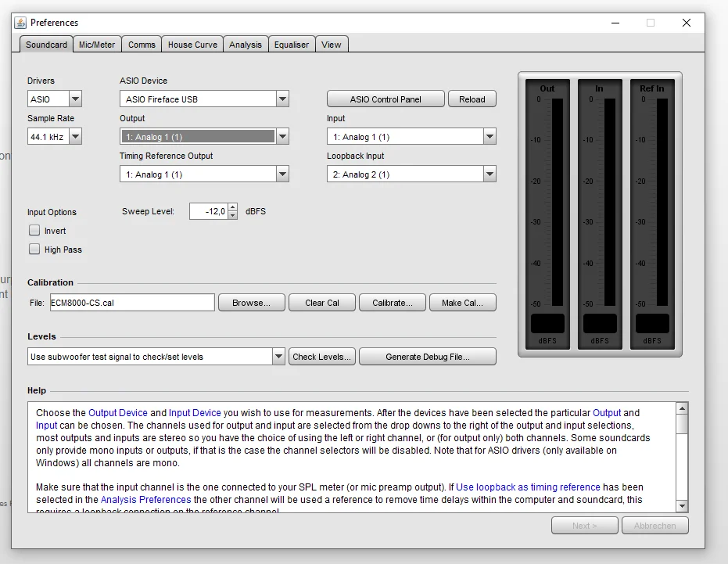Screen dimensions: 728x564
Task: Click the Help pane scroll up arrow
Action: (682, 409)
